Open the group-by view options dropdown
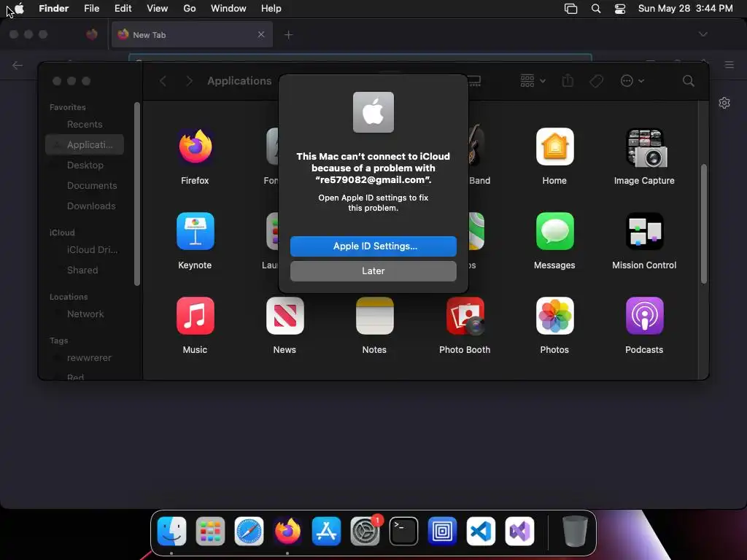Image resolution: width=747 pixels, height=560 pixels. pos(533,81)
